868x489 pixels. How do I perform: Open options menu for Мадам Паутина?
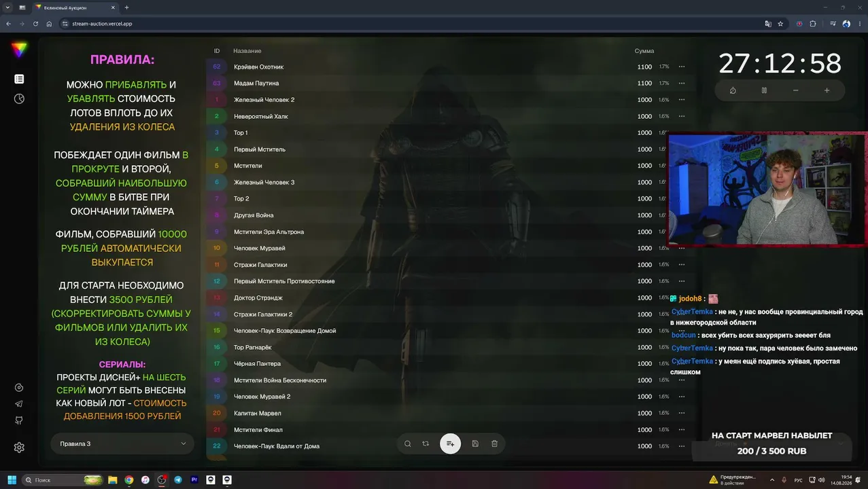click(682, 84)
